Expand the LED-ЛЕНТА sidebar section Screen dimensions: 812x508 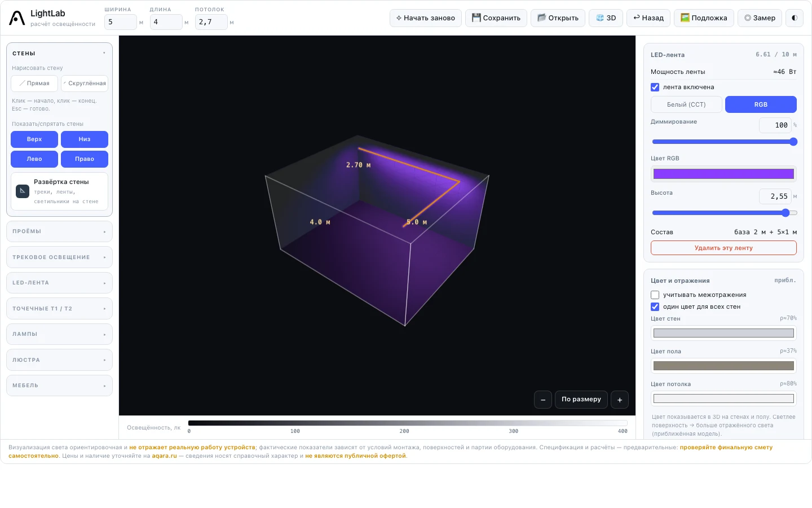tap(59, 283)
